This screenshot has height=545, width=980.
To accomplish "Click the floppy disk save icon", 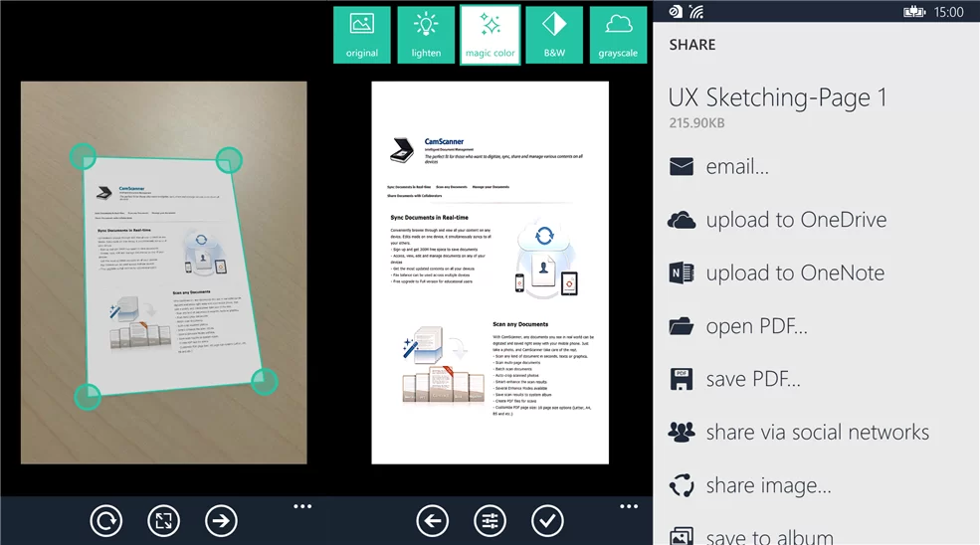I will [x=682, y=379].
